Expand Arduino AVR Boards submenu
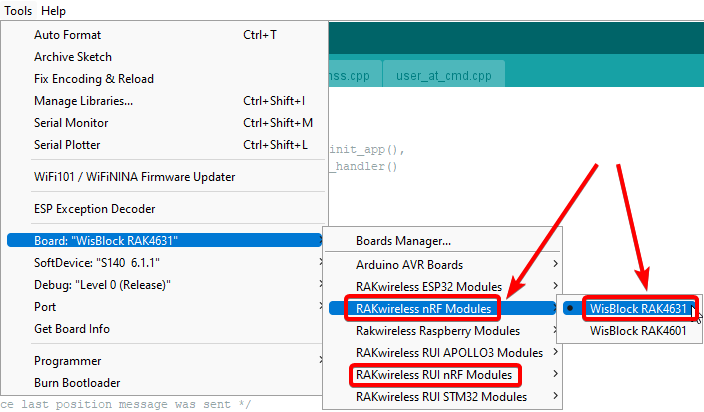The width and height of the screenshot is (704, 412). [x=410, y=265]
